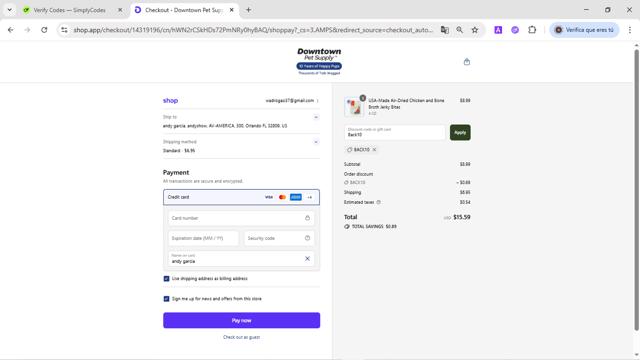Show more card brands (+4)
This screenshot has height=360, width=640.
309,197
